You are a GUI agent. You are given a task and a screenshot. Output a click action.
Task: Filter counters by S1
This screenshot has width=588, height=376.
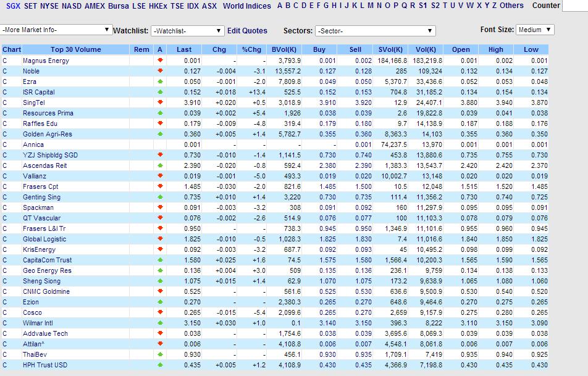[x=423, y=6]
